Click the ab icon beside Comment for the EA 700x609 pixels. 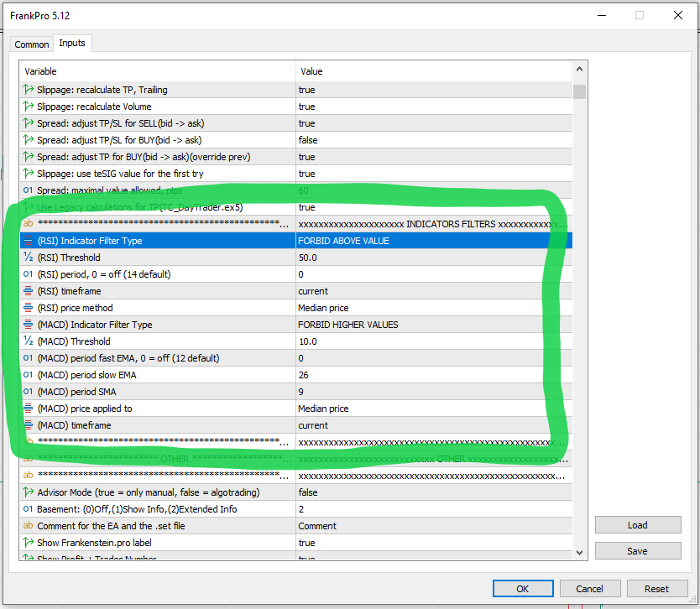point(29,526)
